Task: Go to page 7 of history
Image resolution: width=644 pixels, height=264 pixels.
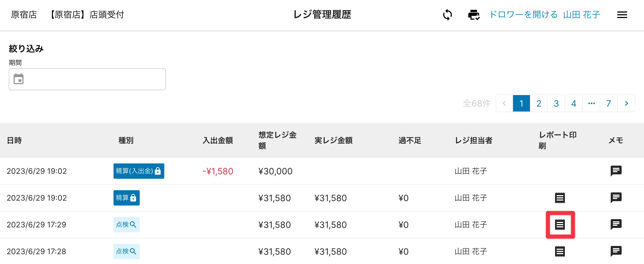Action: (x=609, y=104)
